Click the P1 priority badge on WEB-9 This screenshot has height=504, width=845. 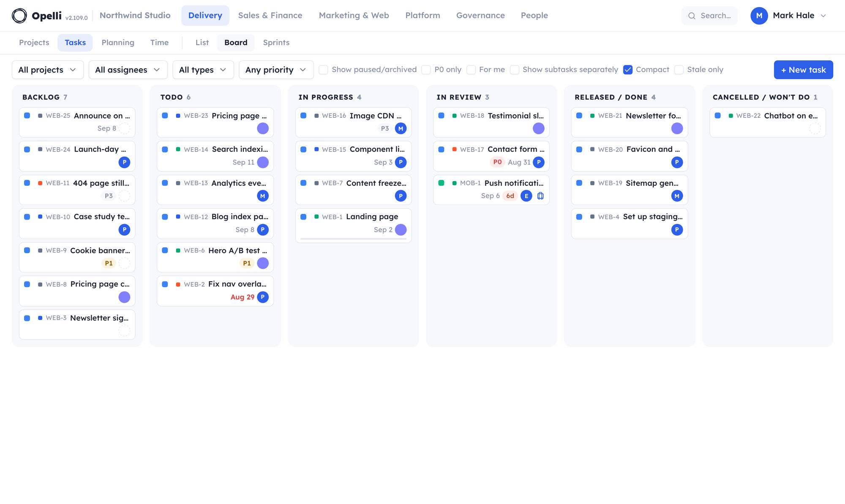coord(109,263)
